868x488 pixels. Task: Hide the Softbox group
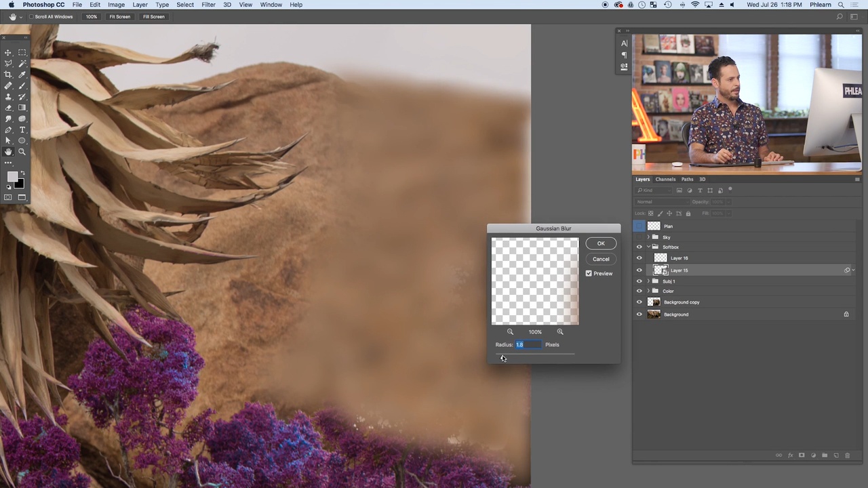[639, 247]
